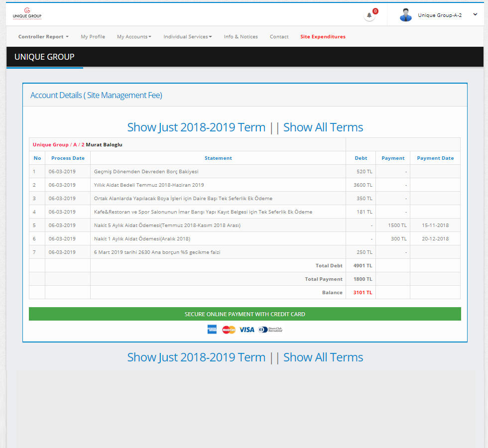Expand the Unique Group-A-2 user dropdown
The height and width of the screenshot is (448, 488).
(x=475, y=15)
